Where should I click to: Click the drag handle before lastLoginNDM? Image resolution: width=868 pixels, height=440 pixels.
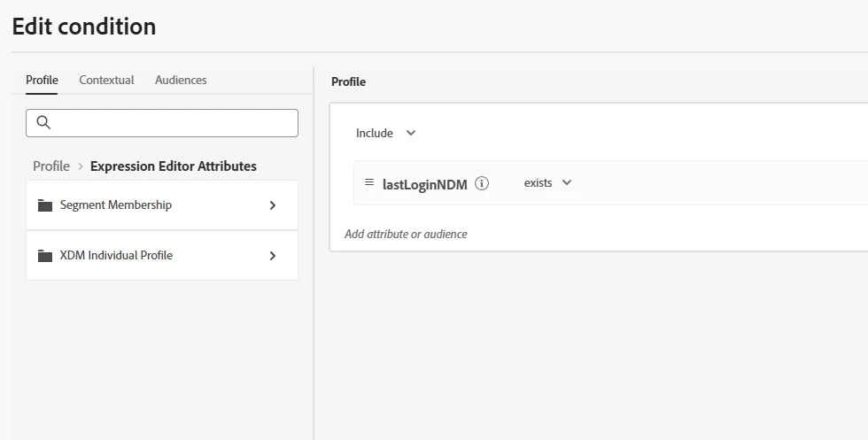[369, 182]
